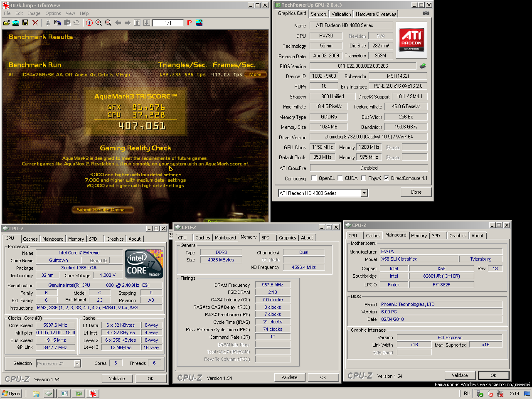The width and height of the screenshot is (532, 399).
Task: Click the RU language indicator
Action: pos(467,394)
